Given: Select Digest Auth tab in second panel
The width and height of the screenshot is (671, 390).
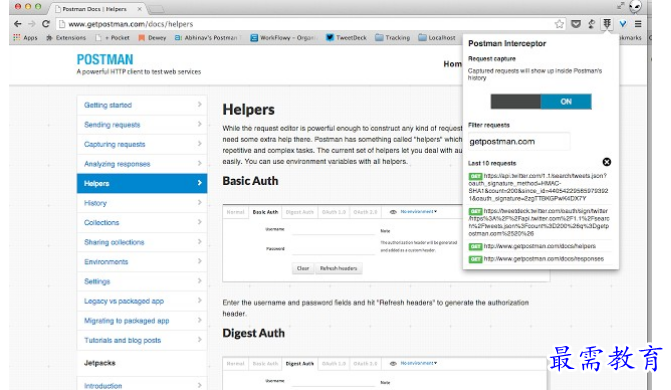Looking at the screenshot, I should point(300,363).
